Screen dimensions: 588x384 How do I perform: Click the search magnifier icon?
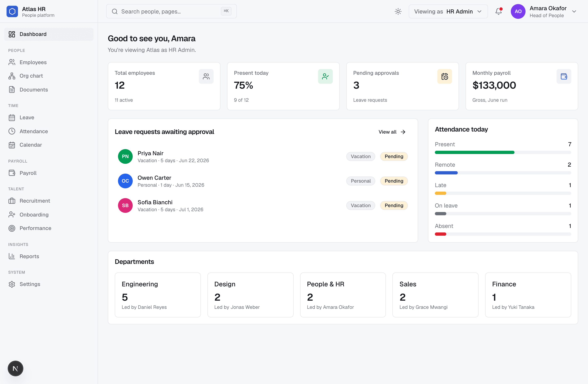(115, 11)
